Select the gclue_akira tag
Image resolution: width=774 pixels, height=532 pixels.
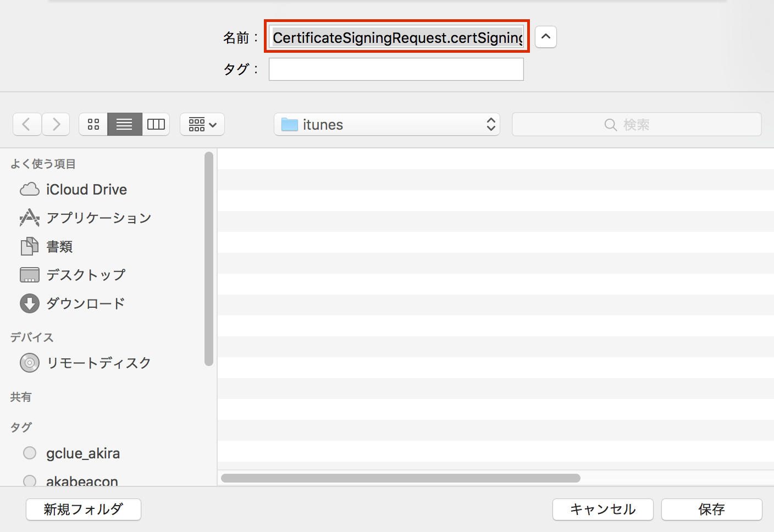82,453
